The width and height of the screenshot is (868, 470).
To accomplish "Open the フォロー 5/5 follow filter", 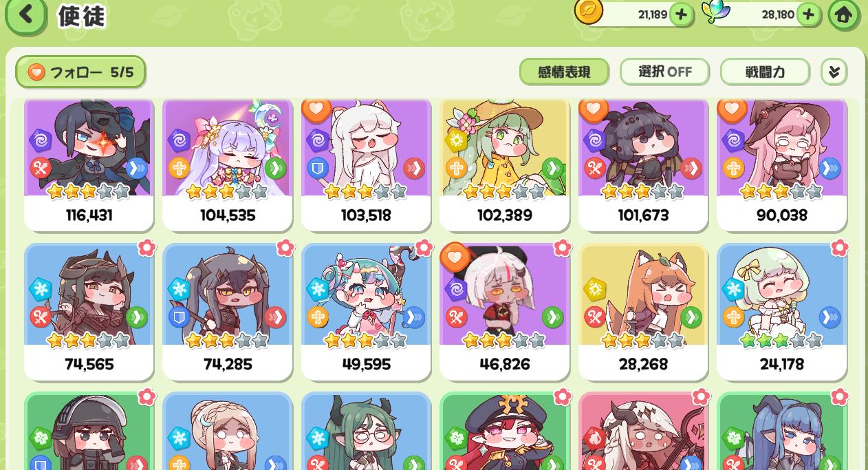I will point(80,72).
